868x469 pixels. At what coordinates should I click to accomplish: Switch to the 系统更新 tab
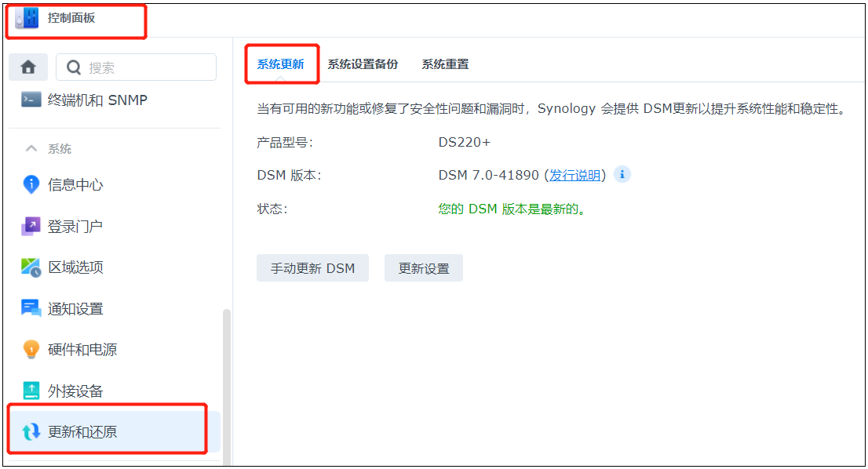(281, 64)
